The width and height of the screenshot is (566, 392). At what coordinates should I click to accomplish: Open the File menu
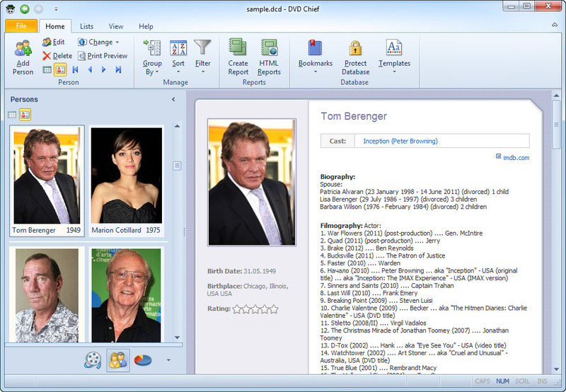pos(21,26)
